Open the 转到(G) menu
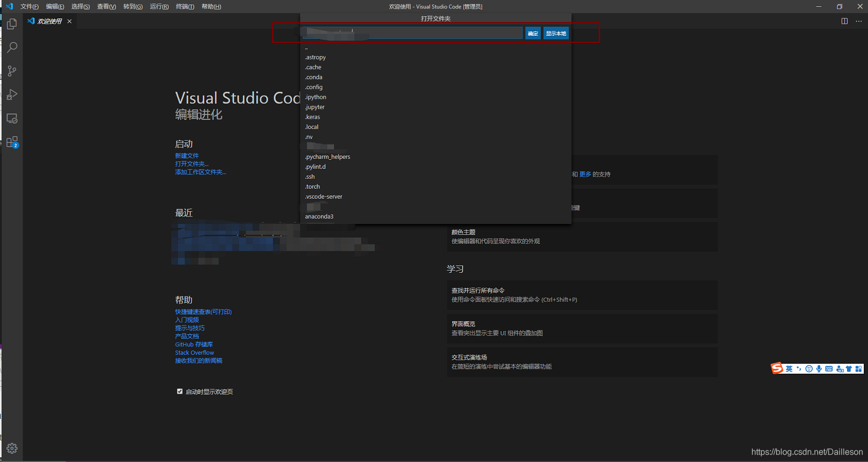868x462 pixels. [x=133, y=6]
